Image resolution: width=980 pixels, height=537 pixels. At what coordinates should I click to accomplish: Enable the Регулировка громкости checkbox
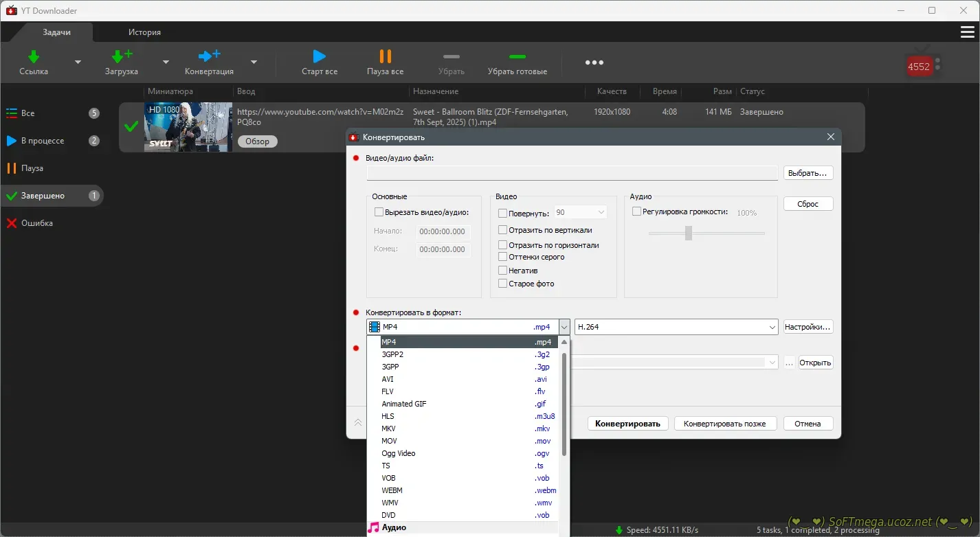tap(636, 212)
